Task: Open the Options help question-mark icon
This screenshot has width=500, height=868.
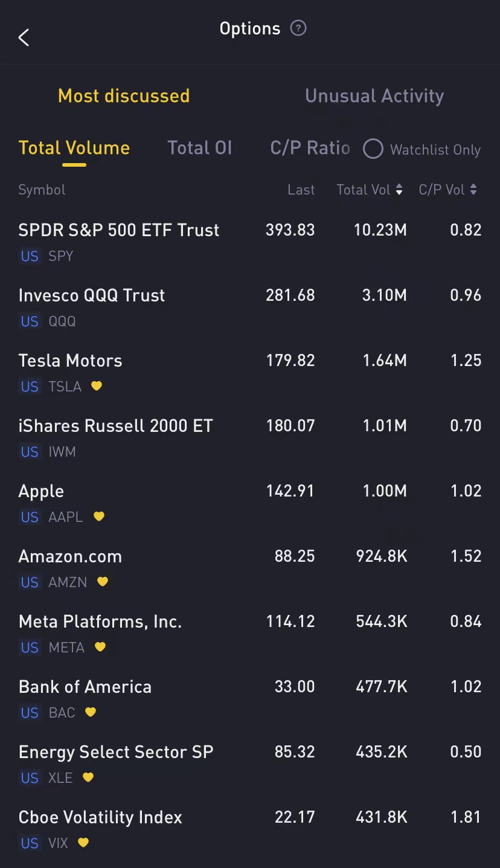Action: tap(298, 28)
